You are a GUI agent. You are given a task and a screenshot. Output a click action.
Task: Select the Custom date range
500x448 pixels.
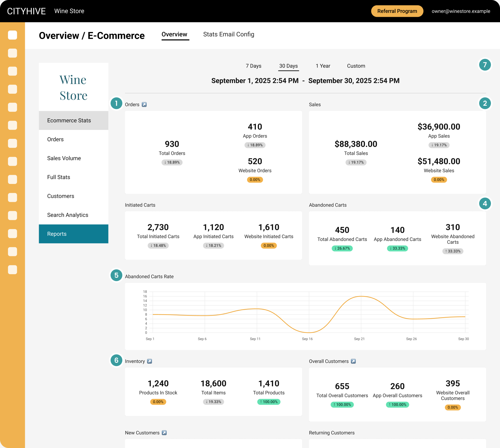point(356,66)
